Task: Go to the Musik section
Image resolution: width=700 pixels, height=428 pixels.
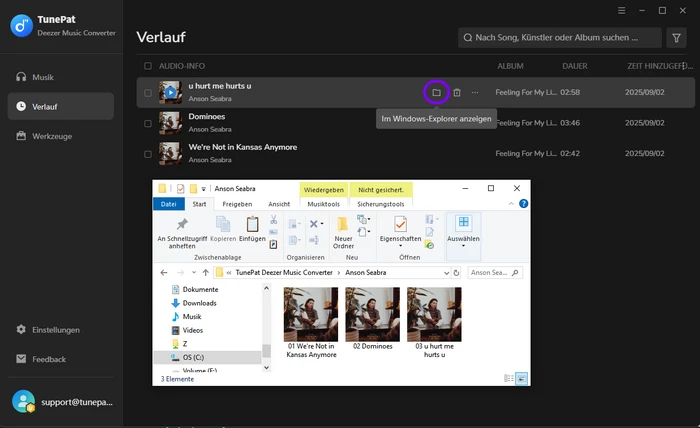Action: [61, 77]
